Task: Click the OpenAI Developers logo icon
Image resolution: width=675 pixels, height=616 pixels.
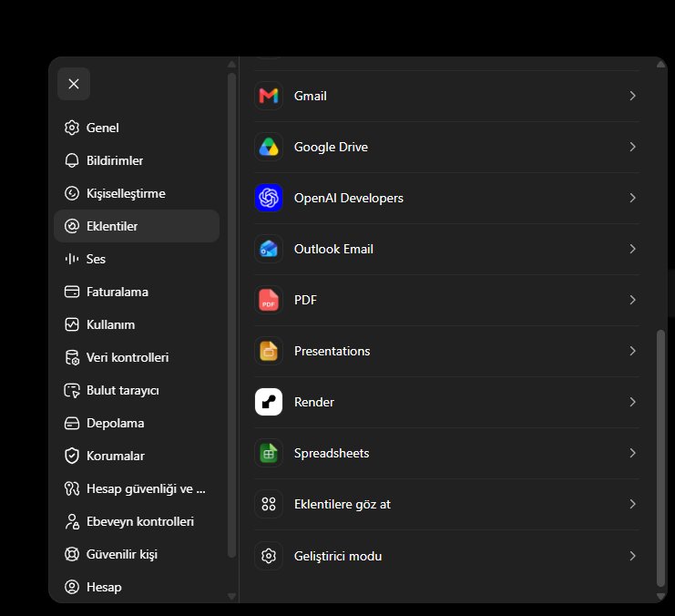Action: [269, 198]
